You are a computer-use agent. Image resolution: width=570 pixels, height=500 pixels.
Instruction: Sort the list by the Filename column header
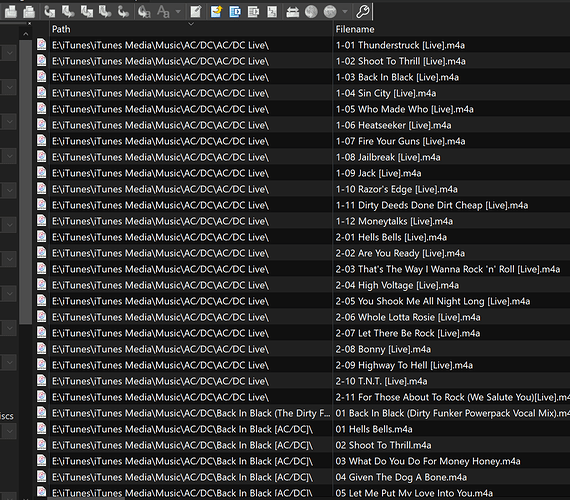[355, 29]
